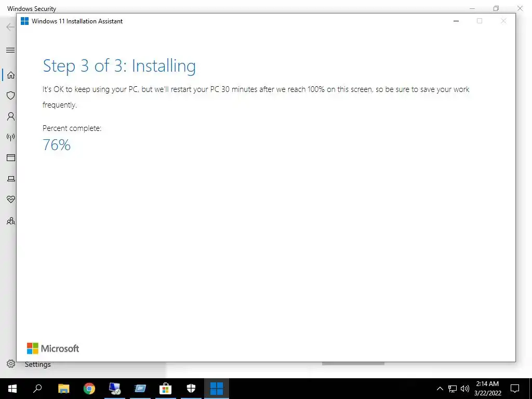Click the Installation Assistant title bar logo
This screenshot has width=532, height=399.
[25, 21]
